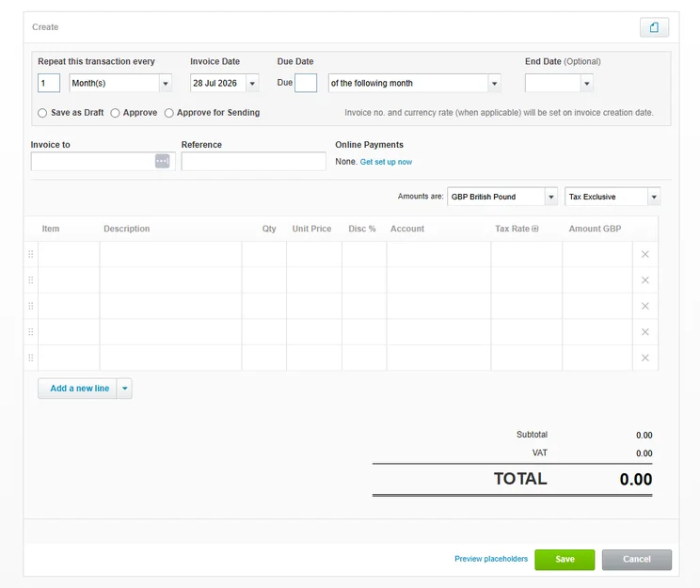Click the End Date input field
The width and height of the screenshot is (700, 588).
click(x=553, y=83)
